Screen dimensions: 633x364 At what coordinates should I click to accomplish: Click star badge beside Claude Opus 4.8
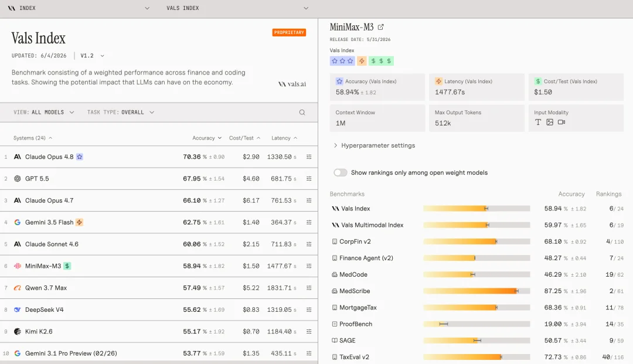point(80,157)
